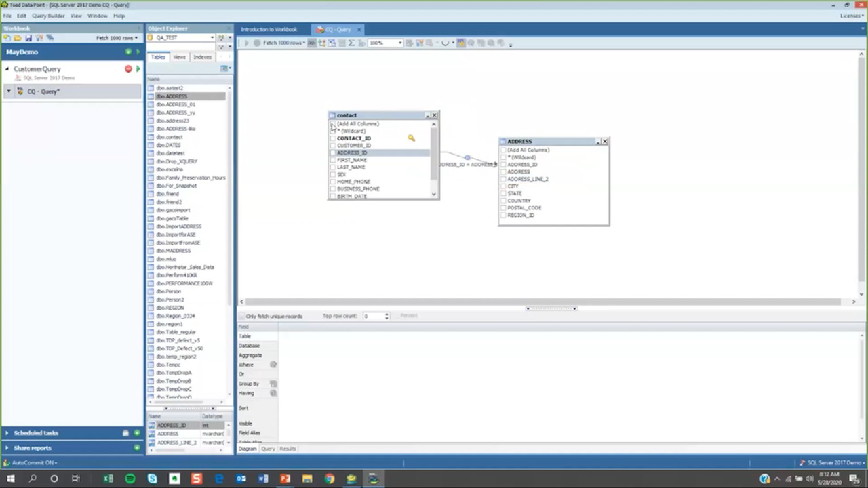Click the highlighted query toolbar icon after Fetch rows
Screen dimensions: 868x488
pos(312,43)
